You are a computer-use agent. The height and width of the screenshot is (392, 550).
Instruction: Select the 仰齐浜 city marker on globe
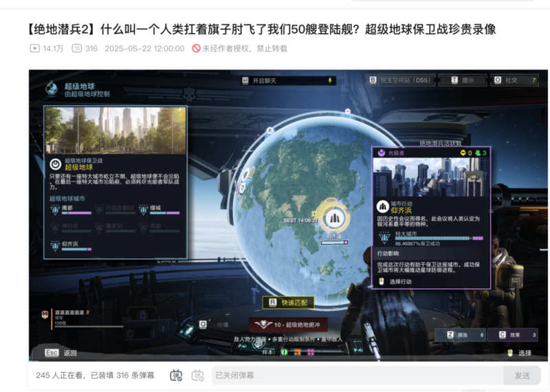click(333, 218)
